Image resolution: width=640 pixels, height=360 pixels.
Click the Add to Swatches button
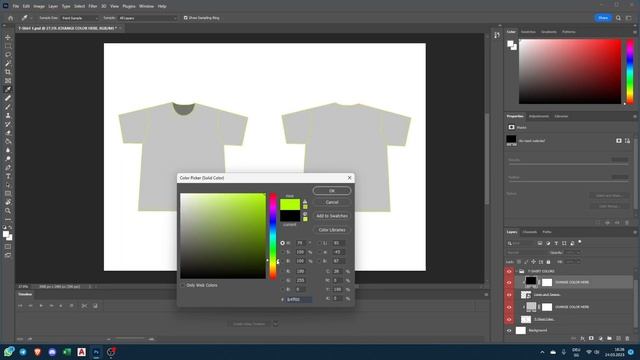pos(332,216)
